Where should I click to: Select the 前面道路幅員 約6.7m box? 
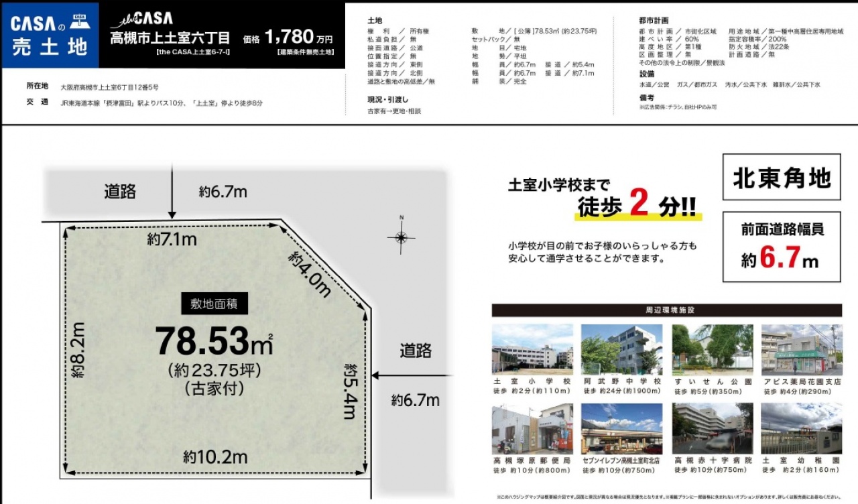point(782,246)
